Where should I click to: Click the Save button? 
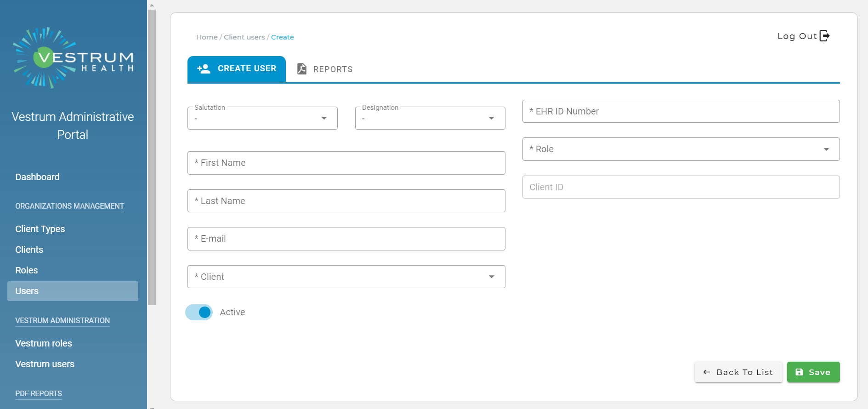[x=813, y=372]
